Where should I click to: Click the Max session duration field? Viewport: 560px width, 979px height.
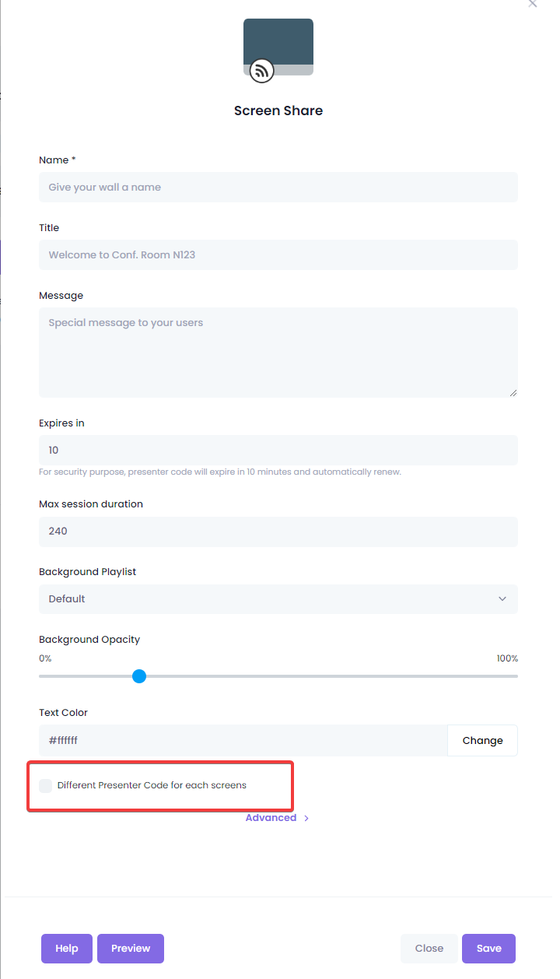click(278, 532)
